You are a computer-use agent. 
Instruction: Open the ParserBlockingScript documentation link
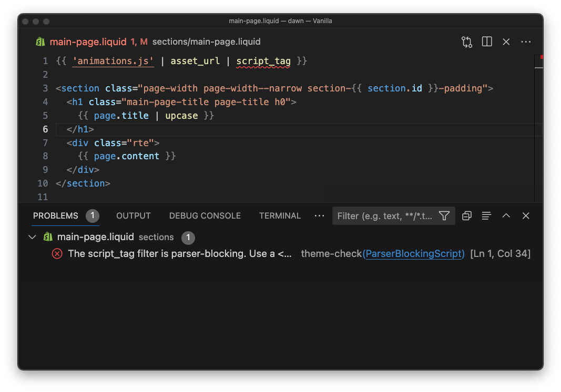point(414,254)
